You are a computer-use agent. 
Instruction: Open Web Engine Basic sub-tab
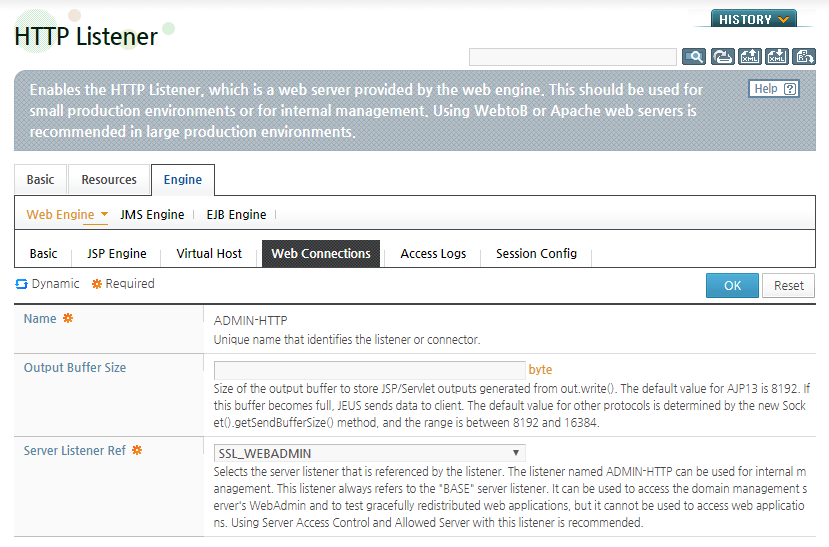pos(43,254)
